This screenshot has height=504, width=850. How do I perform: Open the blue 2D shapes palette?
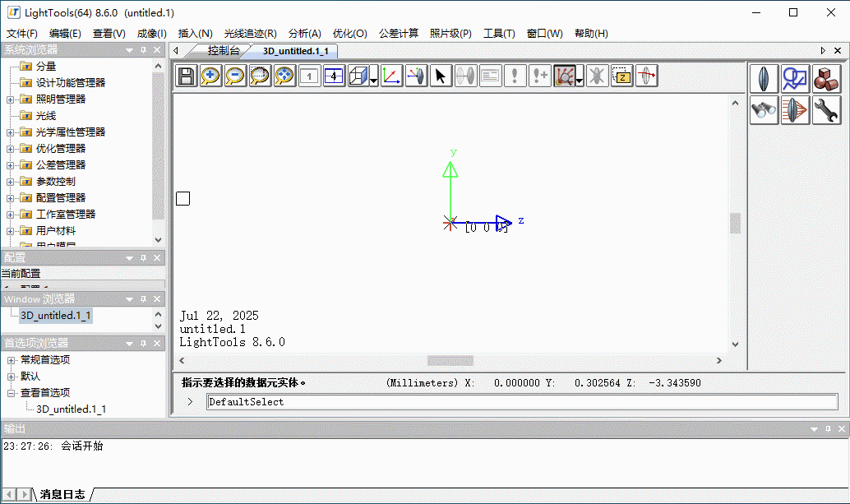(795, 79)
